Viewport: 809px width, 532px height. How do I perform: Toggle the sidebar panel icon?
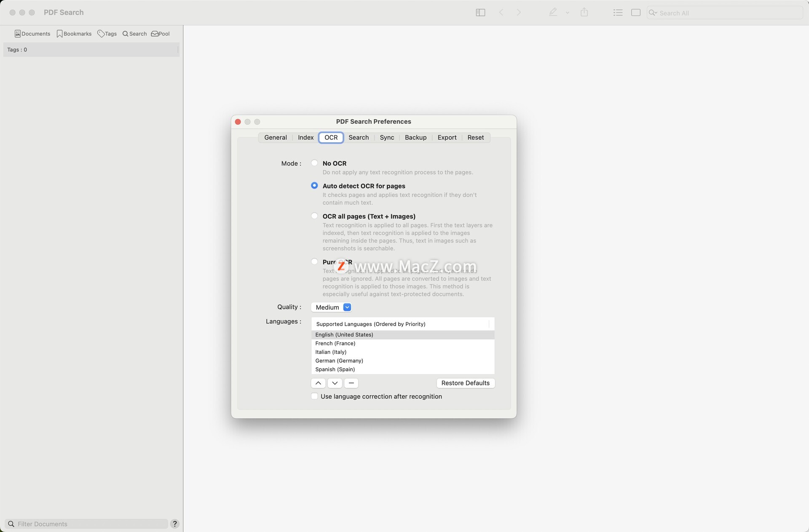coord(480,13)
